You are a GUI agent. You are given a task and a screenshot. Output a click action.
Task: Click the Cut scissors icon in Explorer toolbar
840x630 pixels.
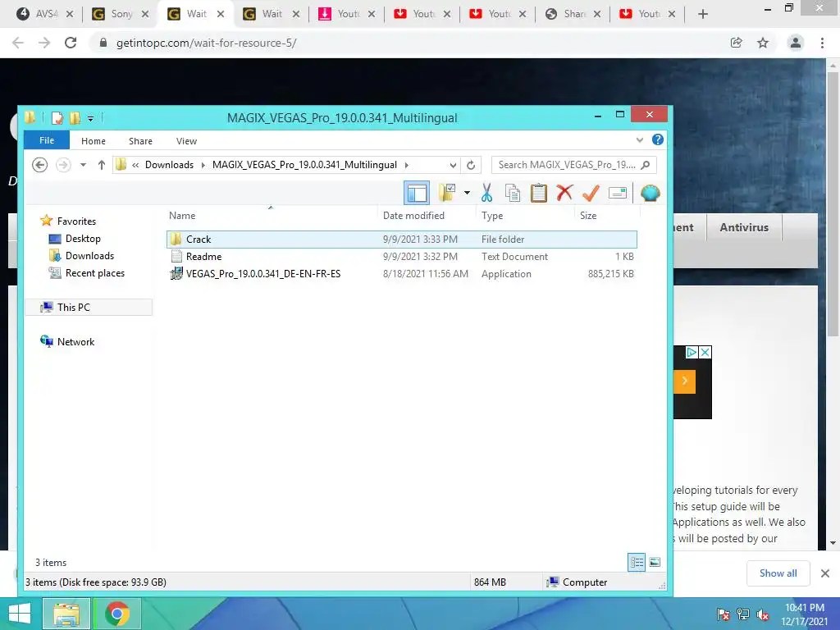point(486,193)
